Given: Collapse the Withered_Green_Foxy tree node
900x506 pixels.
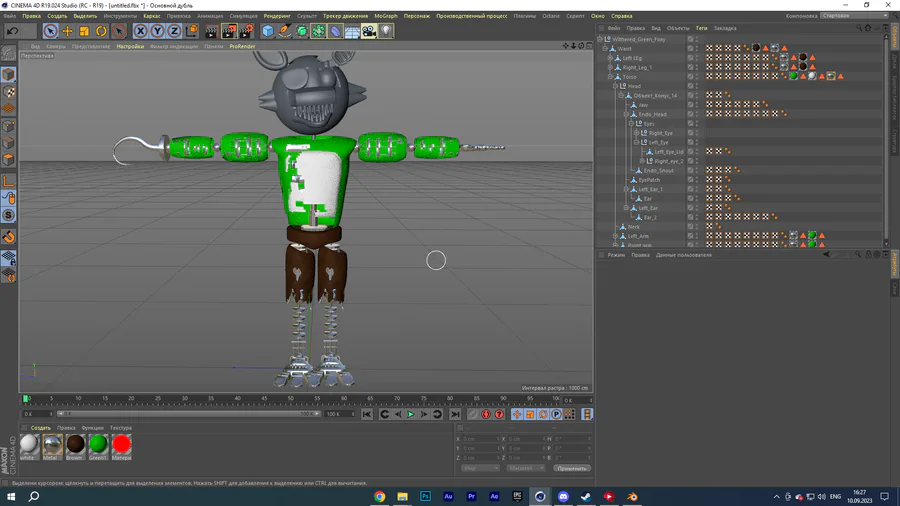Looking at the screenshot, I should [x=600, y=40].
